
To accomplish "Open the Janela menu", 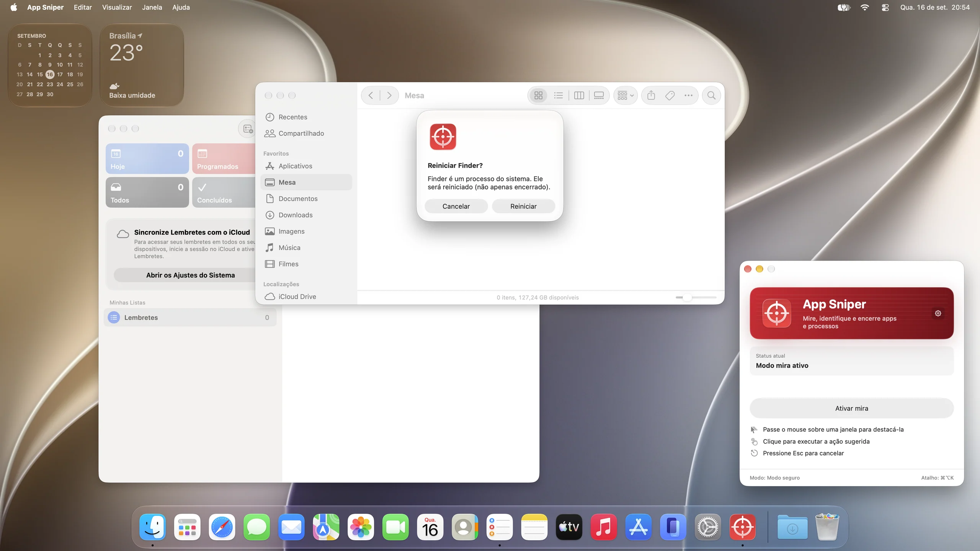I will tap(152, 7).
